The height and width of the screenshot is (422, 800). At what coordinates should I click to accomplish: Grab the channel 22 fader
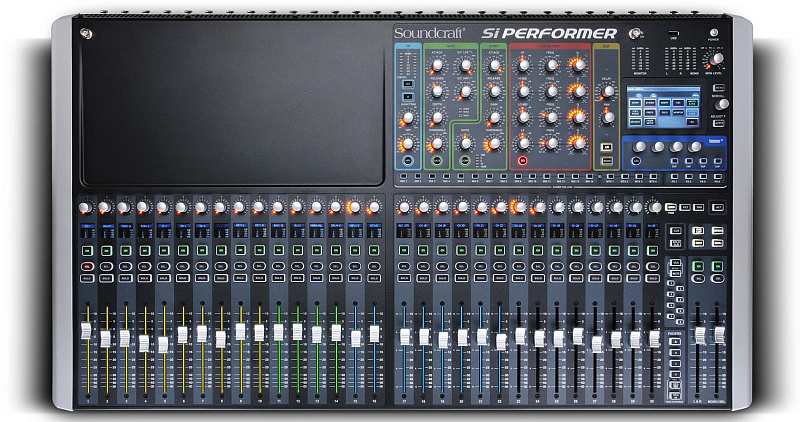pyautogui.click(x=501, y=341)
